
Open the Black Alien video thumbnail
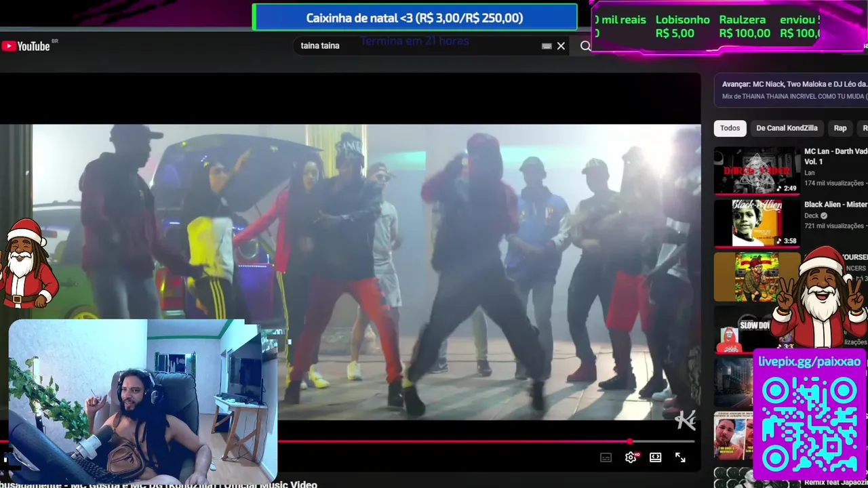point(757,223)
